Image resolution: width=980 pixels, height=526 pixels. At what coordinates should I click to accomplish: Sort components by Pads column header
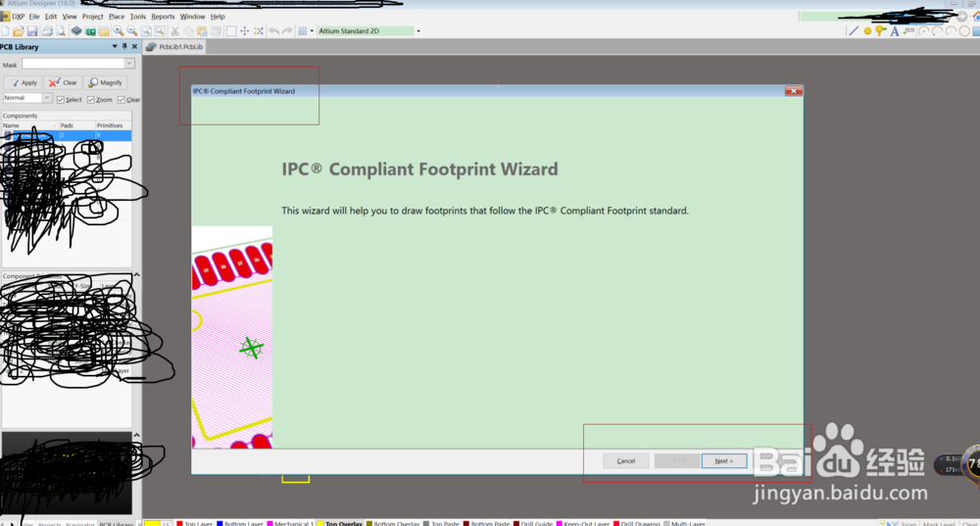(76, 125)
